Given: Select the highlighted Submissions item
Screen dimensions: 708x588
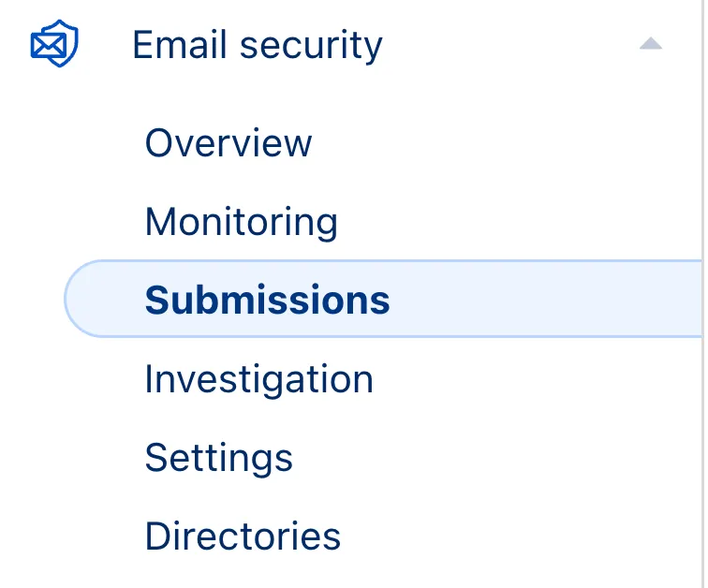Looking at the screenshot, I should [267, 301].
